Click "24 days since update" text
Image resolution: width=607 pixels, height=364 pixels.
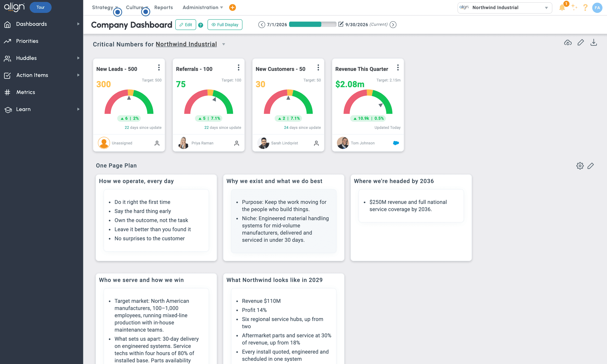click(302, 128)
